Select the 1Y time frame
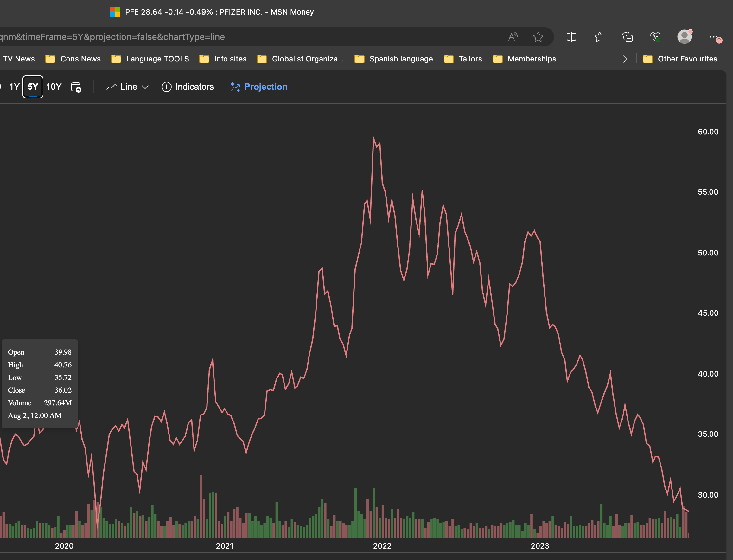733x560 pixels. pos(14,87)
